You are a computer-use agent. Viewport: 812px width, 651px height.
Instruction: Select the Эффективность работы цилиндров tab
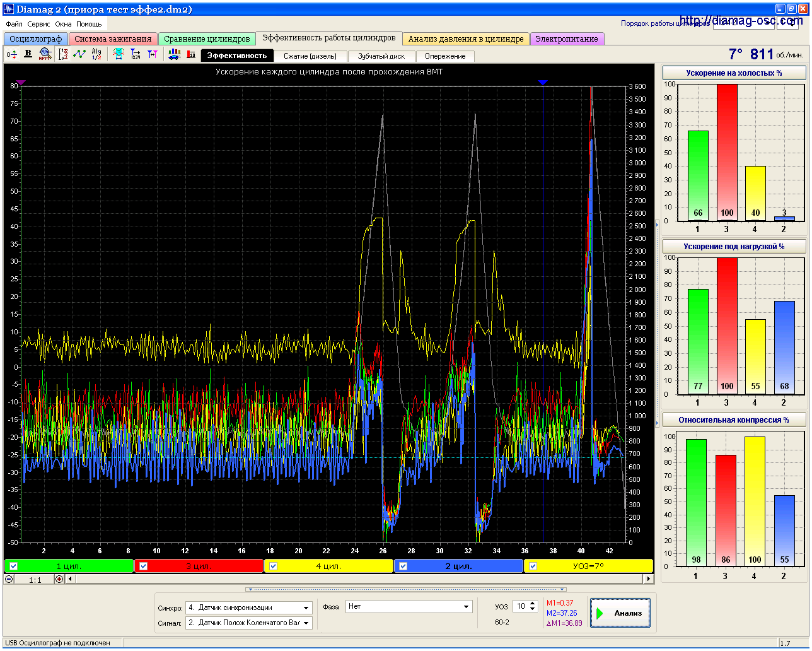(328, 38)
